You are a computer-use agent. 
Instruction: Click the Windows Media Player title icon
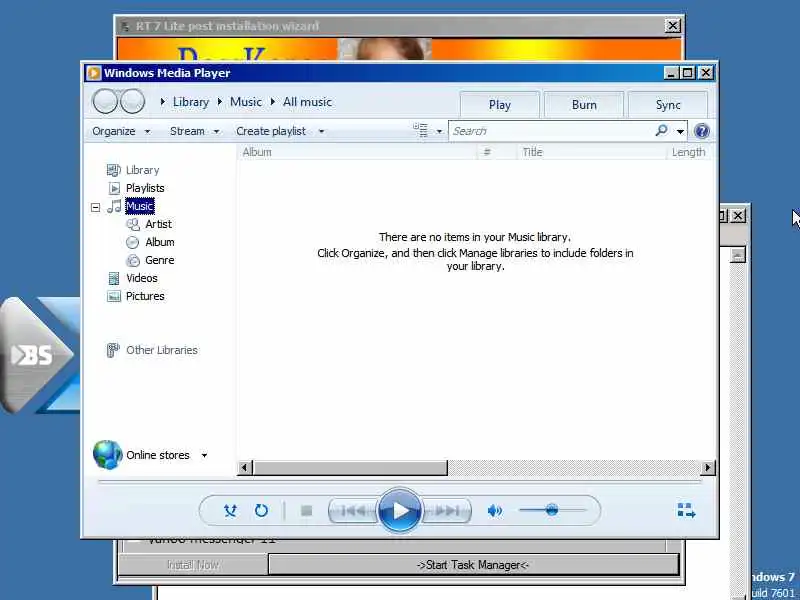point(93,73)
